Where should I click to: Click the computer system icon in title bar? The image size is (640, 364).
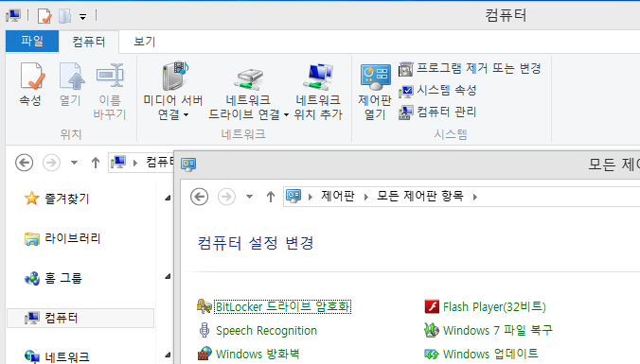click(13, 16)
